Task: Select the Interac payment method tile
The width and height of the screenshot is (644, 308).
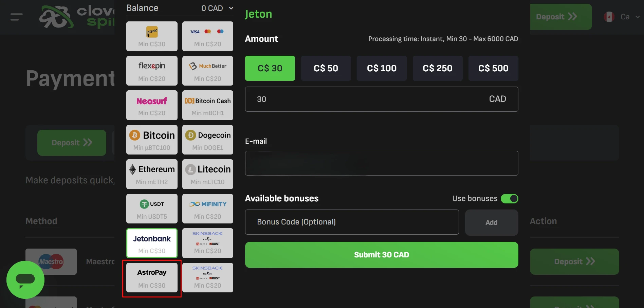Action: point(152,36)
